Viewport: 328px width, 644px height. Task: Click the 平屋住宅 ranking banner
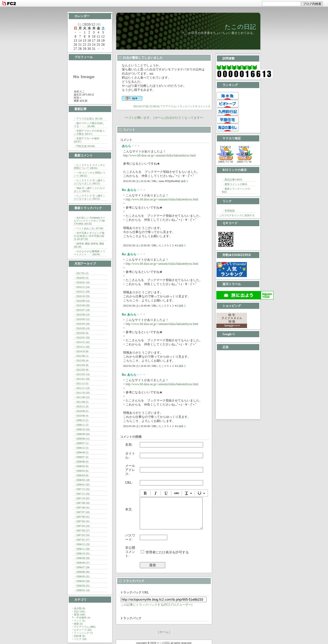pos(227,119)
